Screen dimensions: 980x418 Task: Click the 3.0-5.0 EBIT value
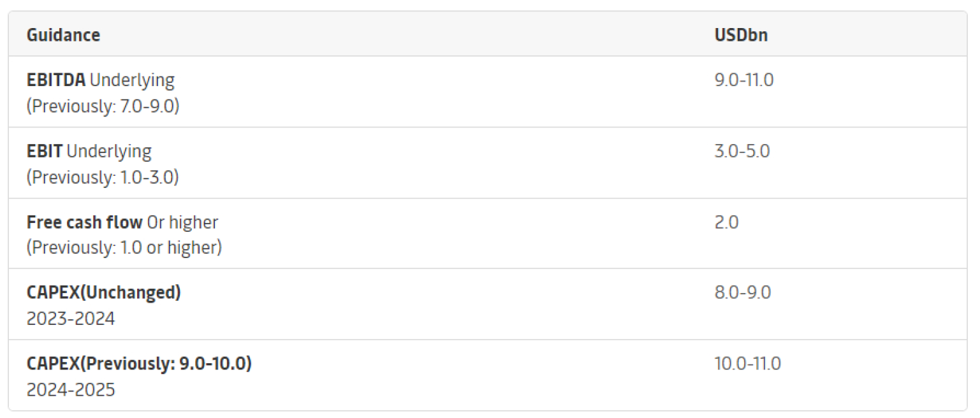(742, 152)
